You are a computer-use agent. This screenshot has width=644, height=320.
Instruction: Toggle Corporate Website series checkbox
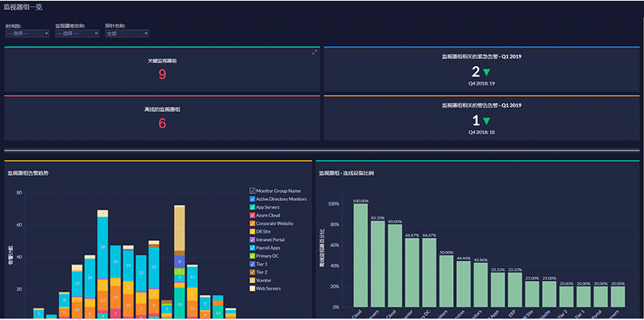tap(252, 223)
